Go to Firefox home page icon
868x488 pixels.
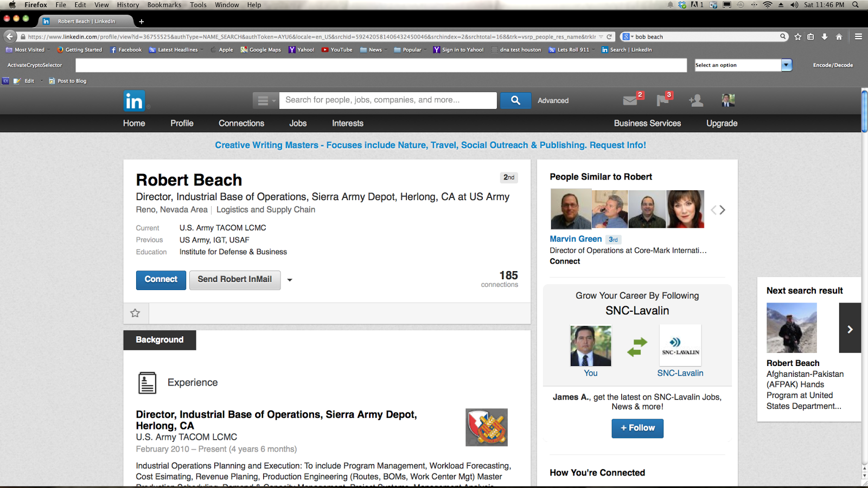click(x=839, y=37)
